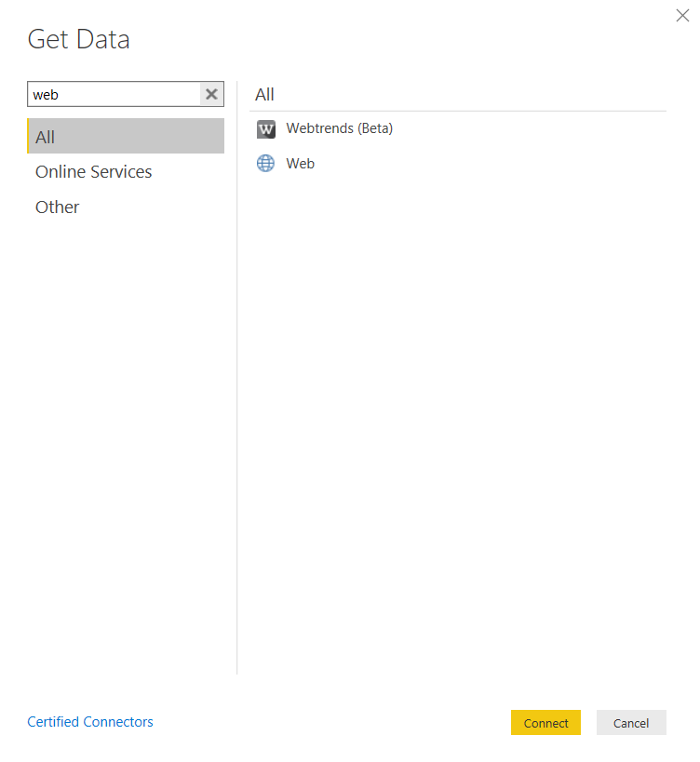Clear the search box with the X icon
Image resolution: width=700 pixels, height=762 pixels.
[x=211, y=94]
